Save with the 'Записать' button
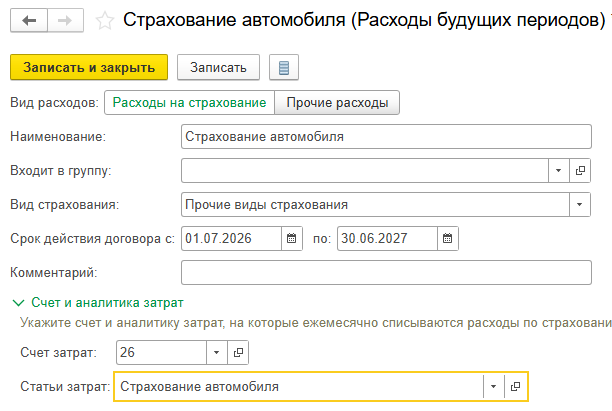 (218, 68)
